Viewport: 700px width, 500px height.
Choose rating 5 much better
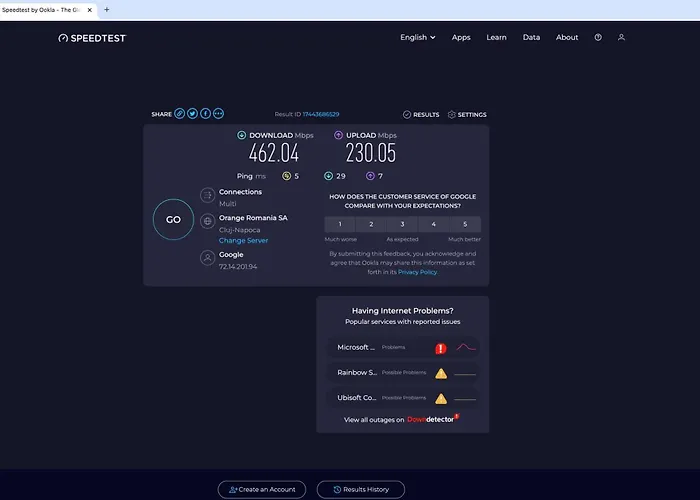[465, 225]
